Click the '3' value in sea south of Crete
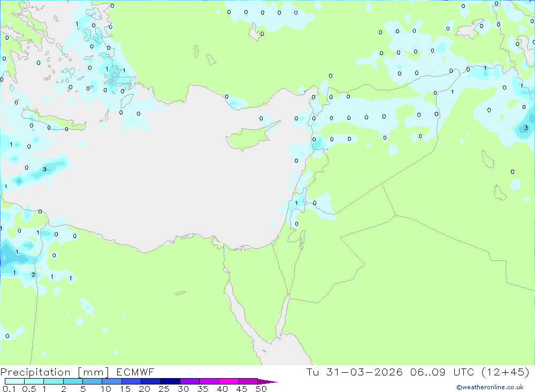 pyautogui.click(x=44, y=169)
